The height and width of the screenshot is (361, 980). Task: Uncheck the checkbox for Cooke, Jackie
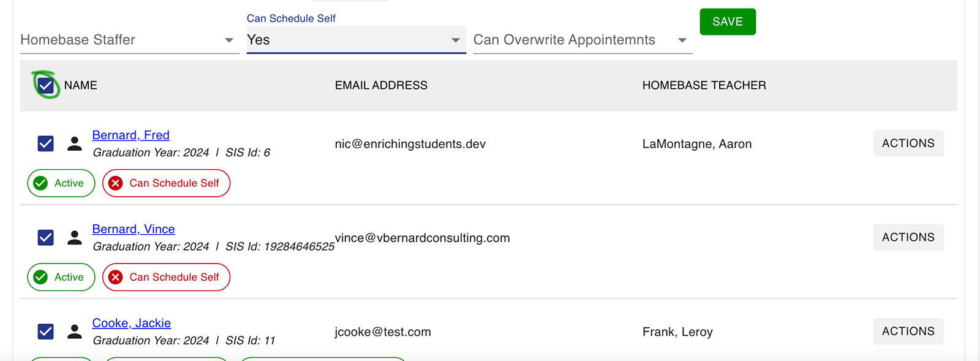pos(46,332)
